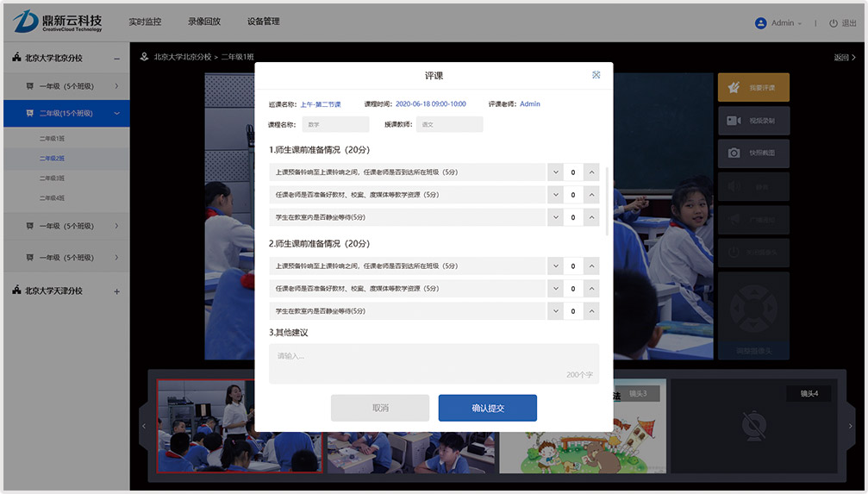Click the 其他建议 text input area
This screenshot has height=494, width=868.
tap(434, 363)
